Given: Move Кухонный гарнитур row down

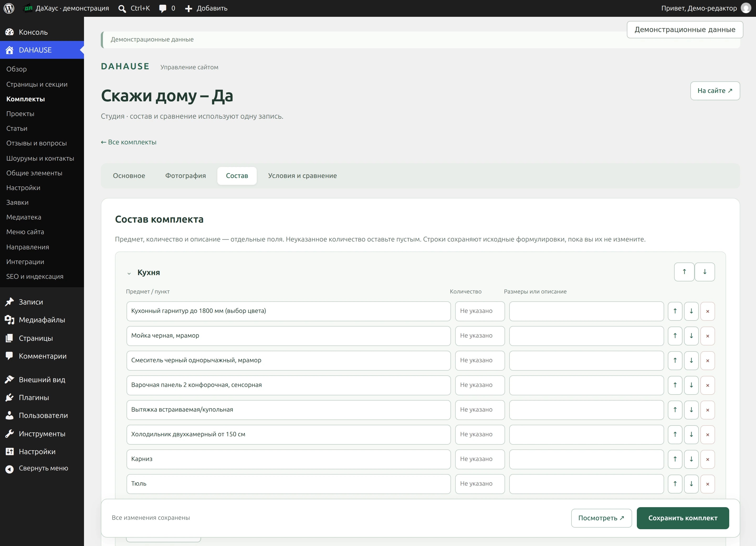Looking at the screenshot, I should click(691, 311).
